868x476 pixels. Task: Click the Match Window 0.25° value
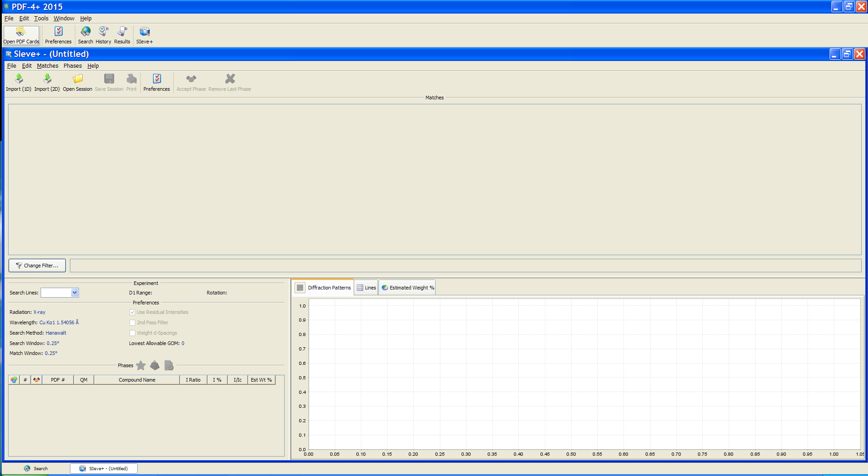click(x=51, y=353)
